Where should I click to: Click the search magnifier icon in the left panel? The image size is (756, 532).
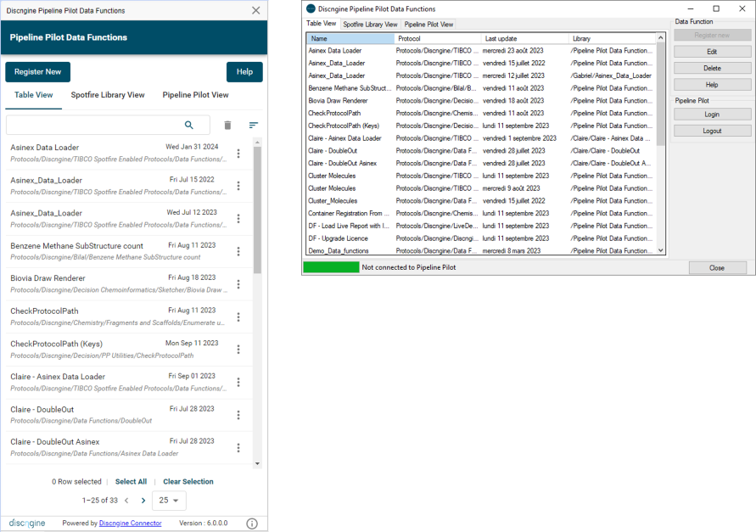tap(189, 125)
